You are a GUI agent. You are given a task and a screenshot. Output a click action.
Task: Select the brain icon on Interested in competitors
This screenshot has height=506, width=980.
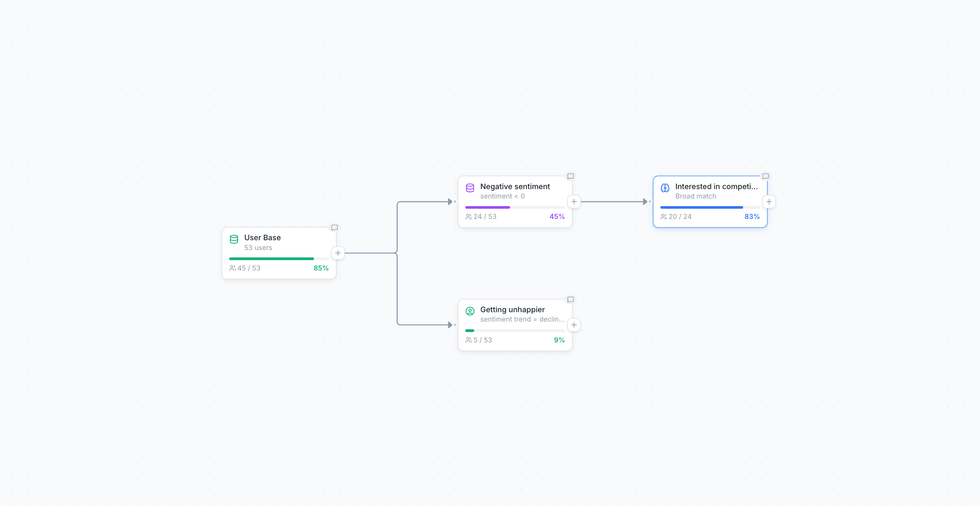point(665,188)
